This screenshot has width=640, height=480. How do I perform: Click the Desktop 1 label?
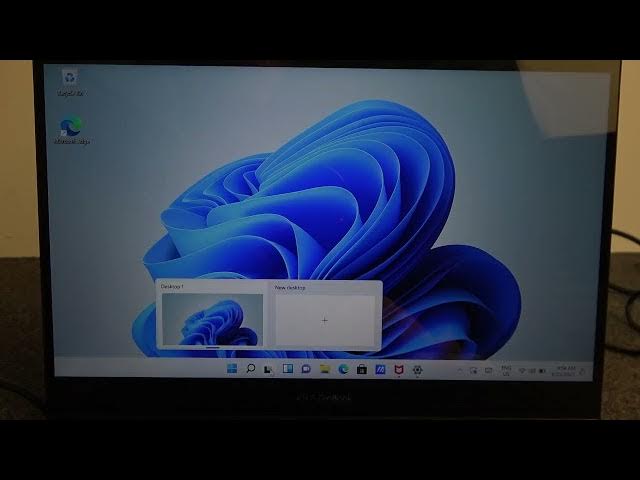[x=172, y=287]
